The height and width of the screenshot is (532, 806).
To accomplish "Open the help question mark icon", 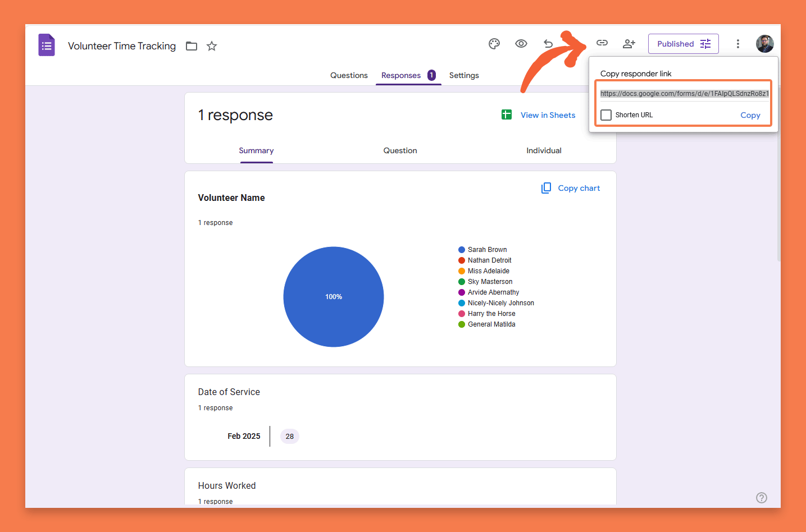I will (761, 498).
